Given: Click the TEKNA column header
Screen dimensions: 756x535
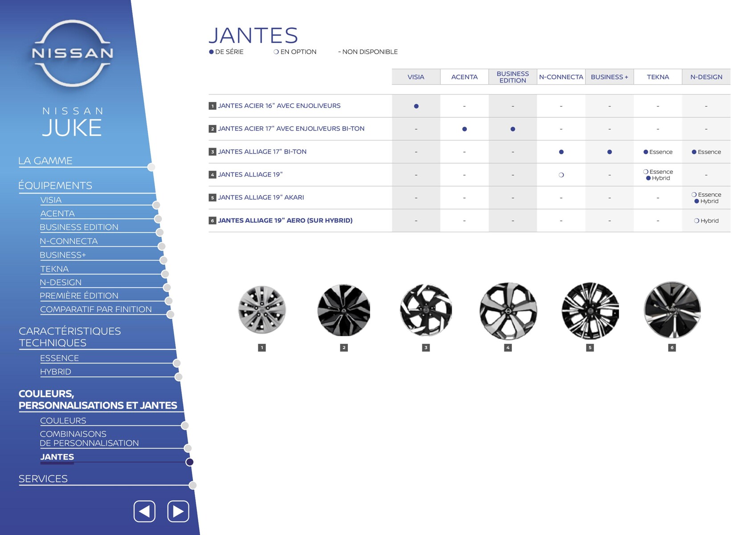Looking at the screenshot, I should (658, 77).
